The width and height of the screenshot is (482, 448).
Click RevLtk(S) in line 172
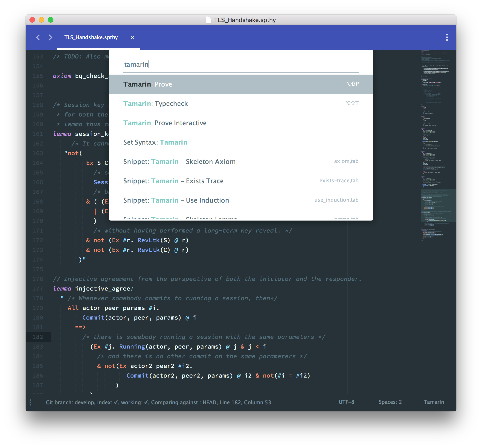coord(154,240)
